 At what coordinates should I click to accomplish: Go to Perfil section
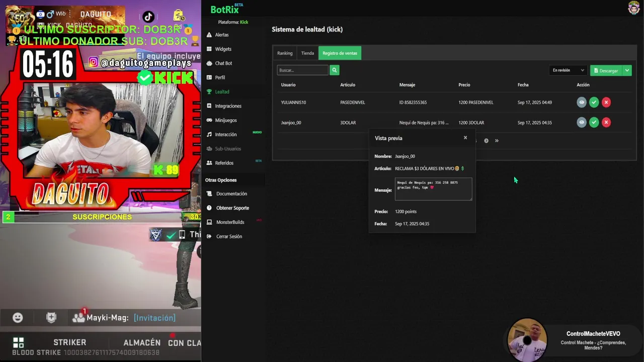220,77
